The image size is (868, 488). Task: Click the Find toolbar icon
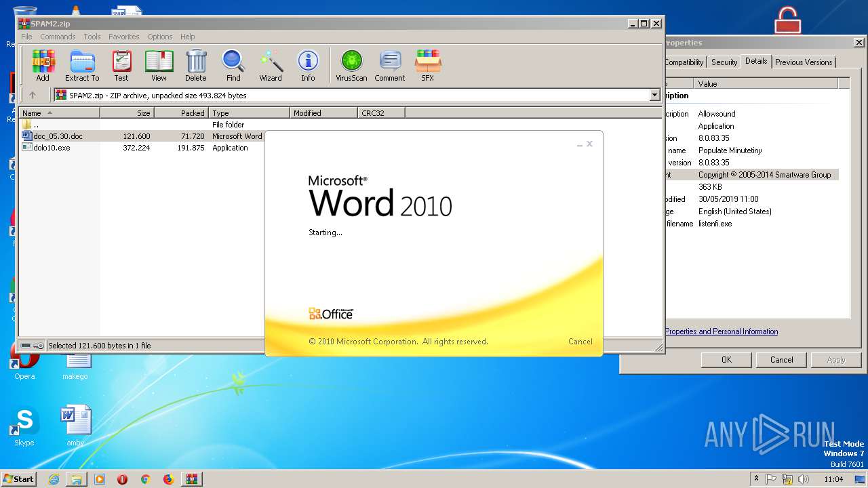[x=233, y=66]
